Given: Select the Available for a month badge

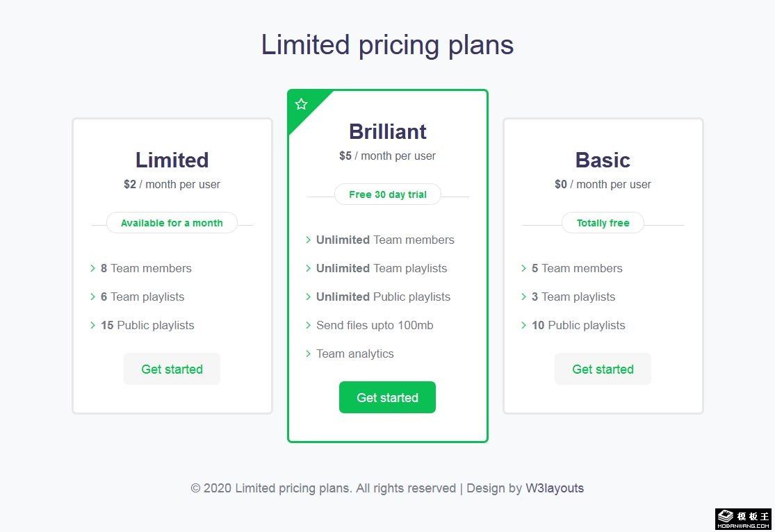Looking at the screenshot, I should (x=172, y=223).
